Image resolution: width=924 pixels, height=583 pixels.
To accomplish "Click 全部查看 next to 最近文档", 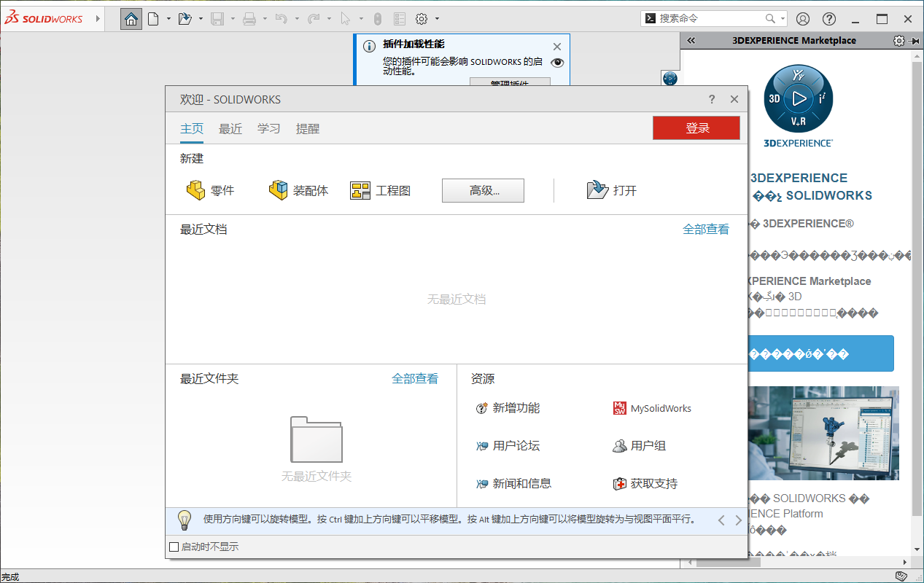I will pyautogui.click(x=705, y=229).
